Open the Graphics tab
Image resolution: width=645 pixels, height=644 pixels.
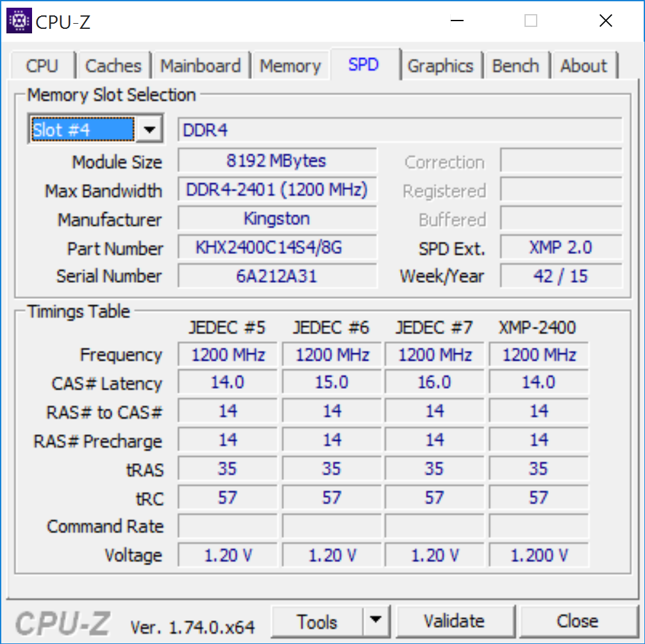440,66
